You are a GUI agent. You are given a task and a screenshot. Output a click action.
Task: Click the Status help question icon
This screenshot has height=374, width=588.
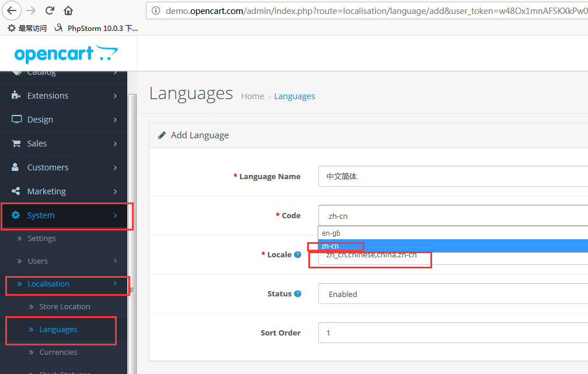point(298,293)
